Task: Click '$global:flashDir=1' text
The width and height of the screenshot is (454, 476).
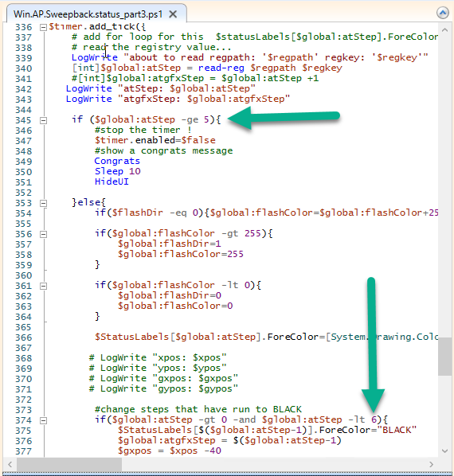Action: [170, 244]
